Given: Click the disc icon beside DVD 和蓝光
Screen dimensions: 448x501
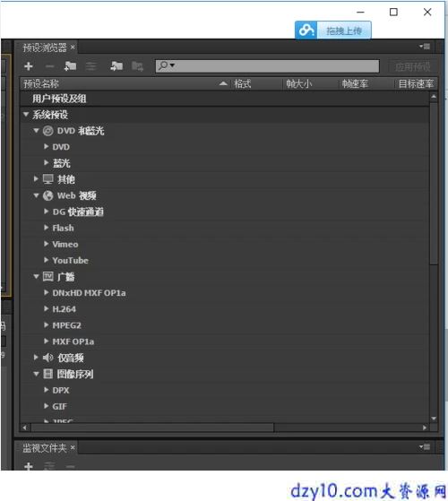Looking at the screenshot, I should (x=47, y=131).
